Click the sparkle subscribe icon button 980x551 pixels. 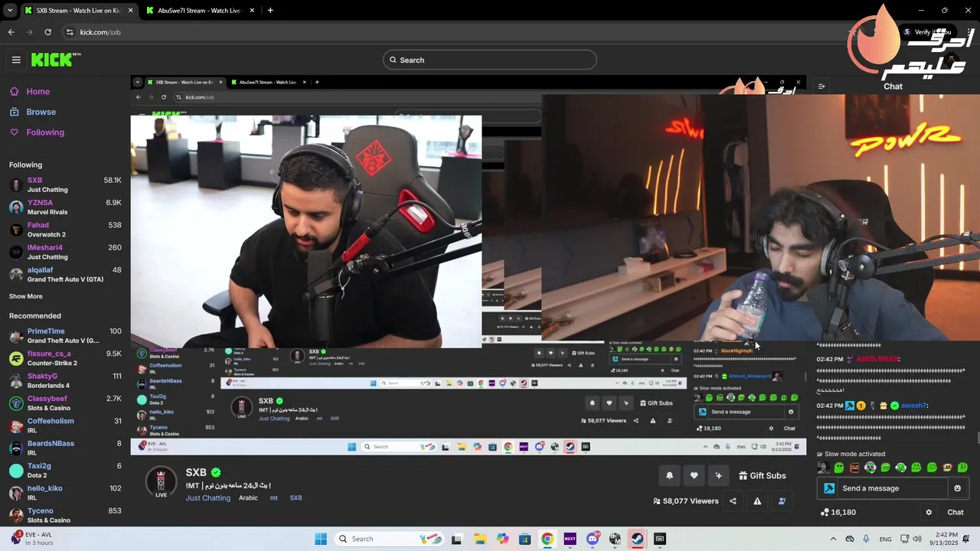(718, 476)
